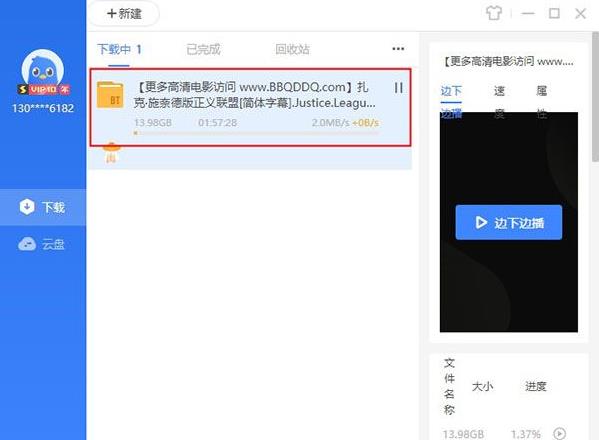This screenshot has height=440, width=599.
Task: Click the 进度 column header
Action: tap(536, 386)
